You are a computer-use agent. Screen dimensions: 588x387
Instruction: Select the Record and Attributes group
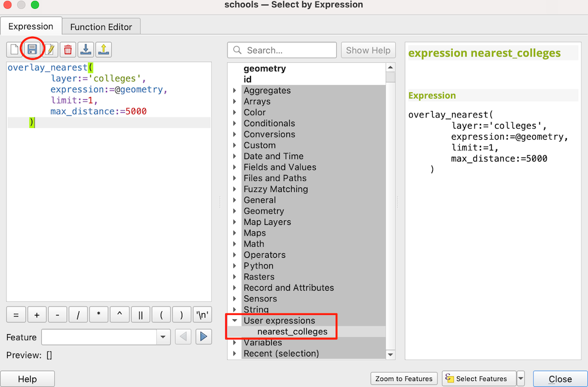pyautogui.click(x=289, y=287)
